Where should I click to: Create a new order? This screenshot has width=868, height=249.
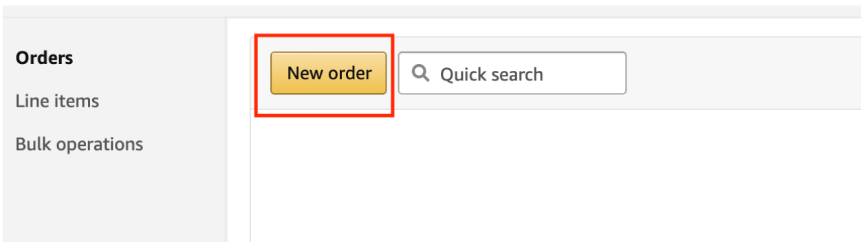328,73
